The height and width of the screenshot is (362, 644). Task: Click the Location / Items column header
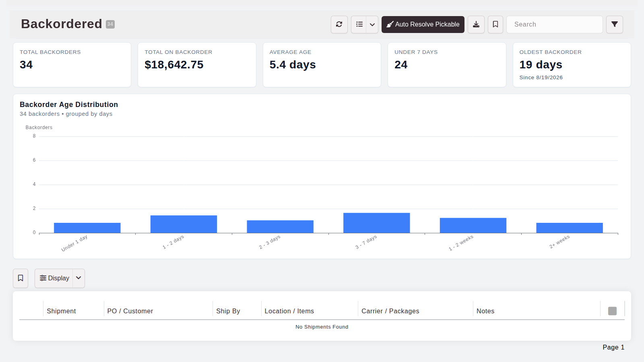click(x=289, y=311)
